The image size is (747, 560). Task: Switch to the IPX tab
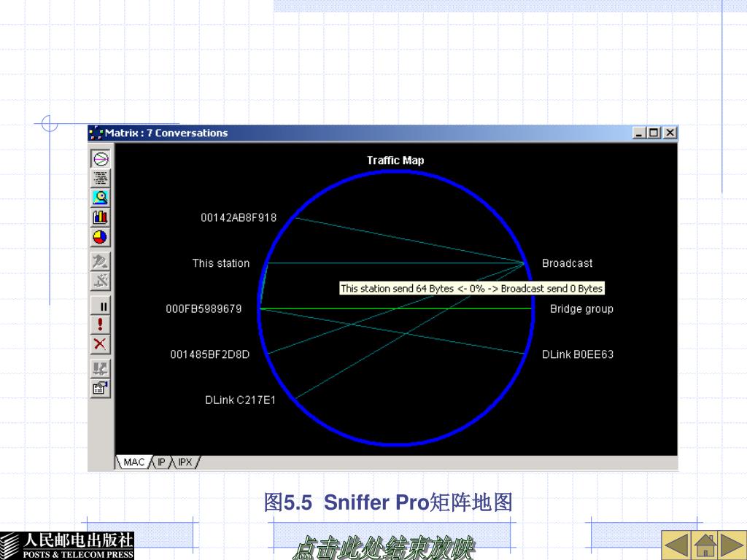tap(185, 462)
